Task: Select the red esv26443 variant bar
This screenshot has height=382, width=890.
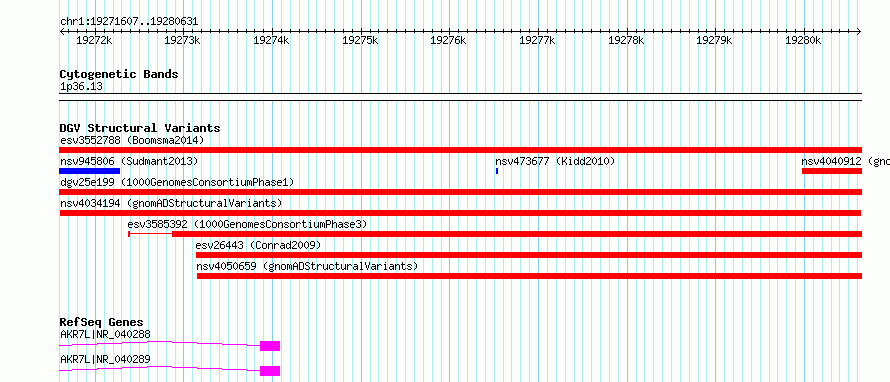Action: (528, 255)
